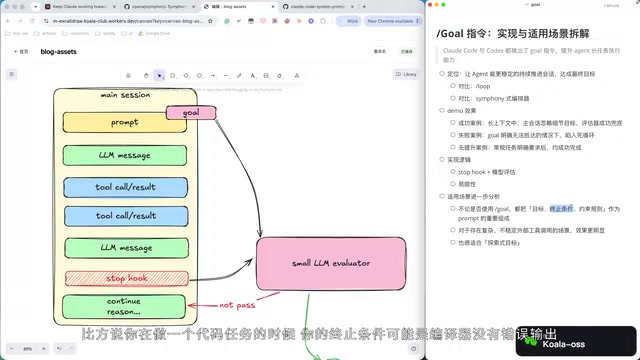Click the highlighted '终止条件' text in note

[561, 209]
